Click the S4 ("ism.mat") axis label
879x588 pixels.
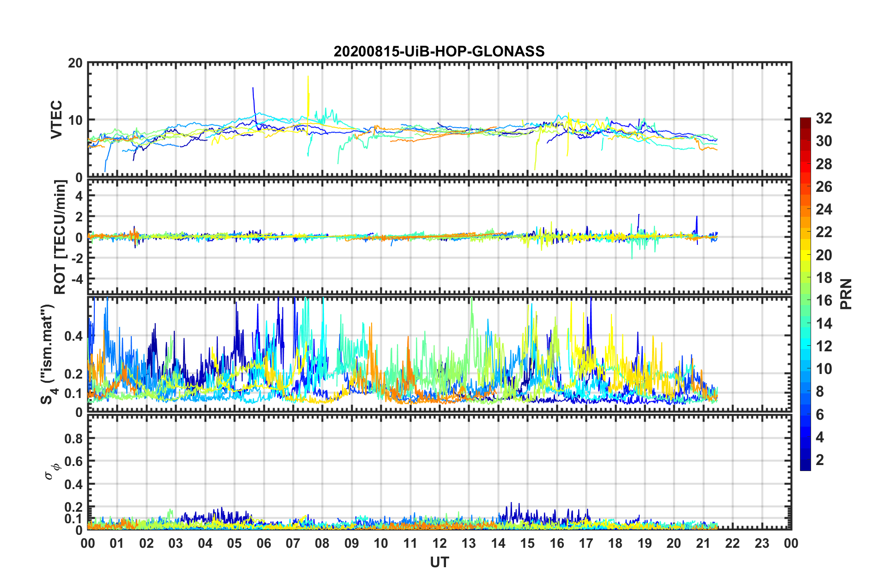49,354
